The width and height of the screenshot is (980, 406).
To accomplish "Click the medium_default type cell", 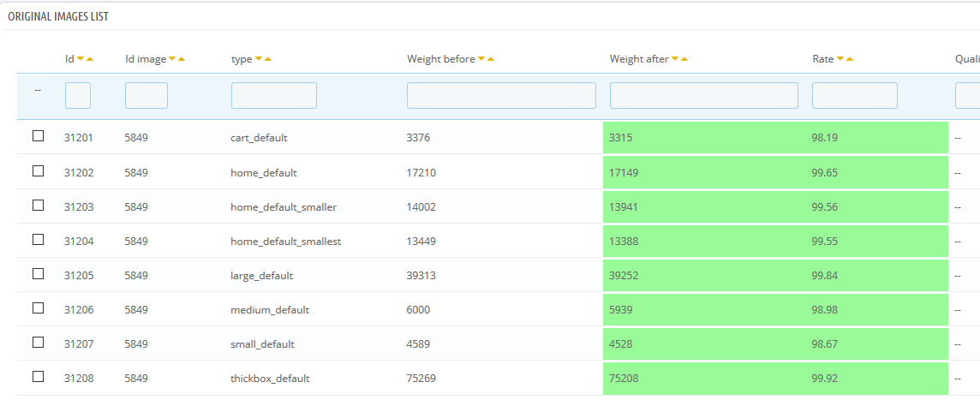I will point(270,310).
